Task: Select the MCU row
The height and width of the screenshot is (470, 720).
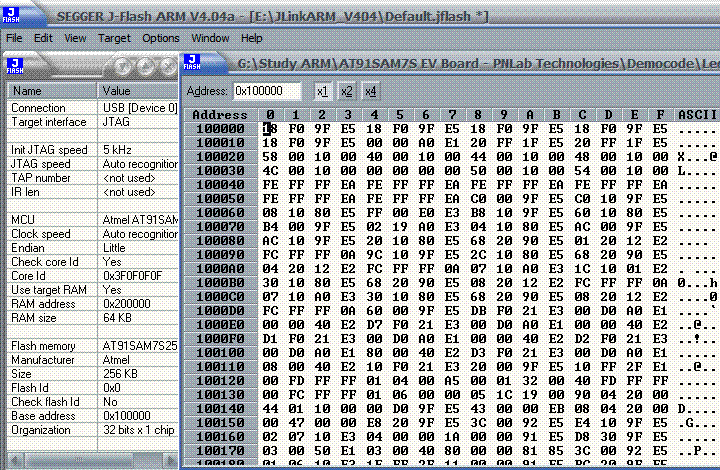Action: coord(93,220)
